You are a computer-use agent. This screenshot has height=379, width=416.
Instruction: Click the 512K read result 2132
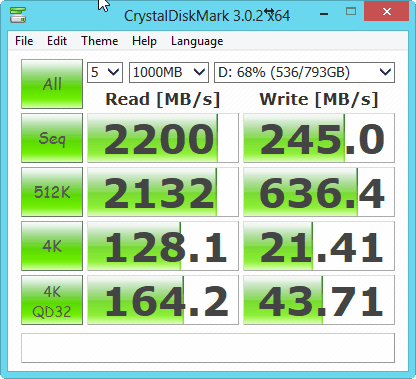[x=163, y=192]
